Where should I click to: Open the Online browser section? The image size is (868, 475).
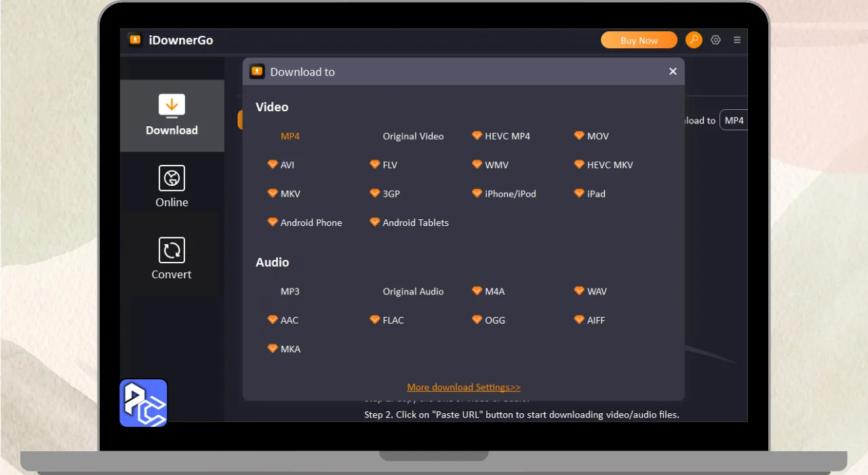point(172,187)
